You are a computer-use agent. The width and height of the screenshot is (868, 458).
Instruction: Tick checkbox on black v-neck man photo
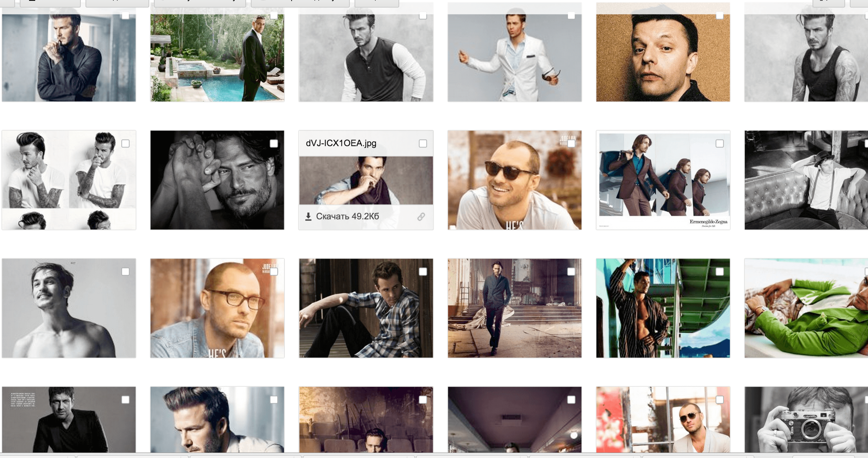pyautogui.click(x=125, y=400)
